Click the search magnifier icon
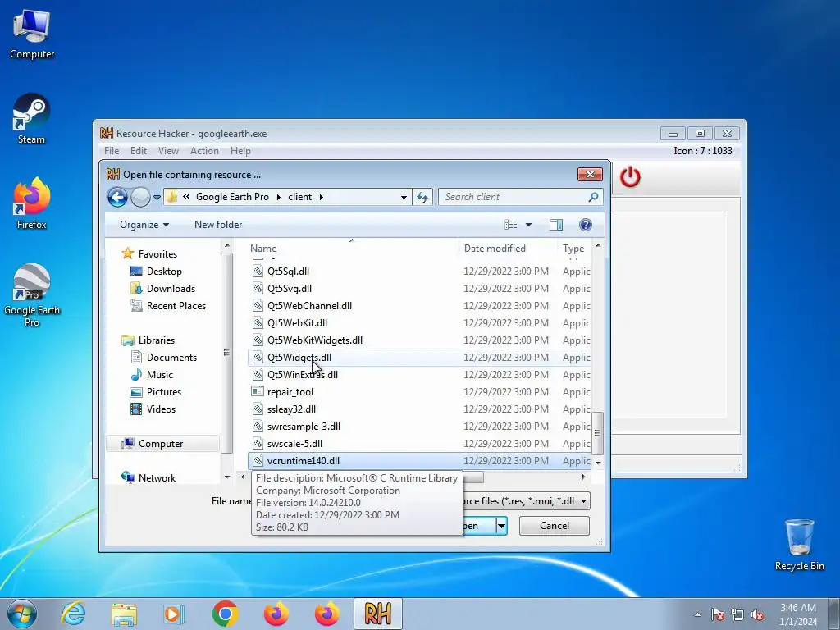The width and height of the screenshot is (840, 630). click(x=593, y=197)
